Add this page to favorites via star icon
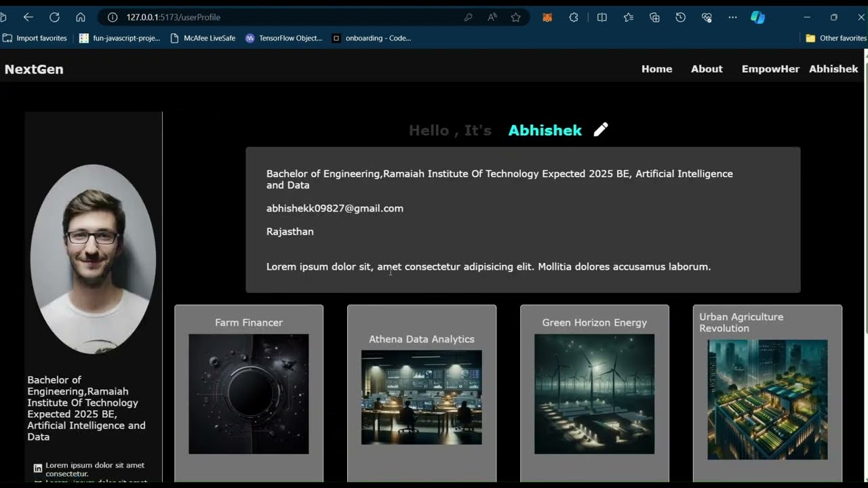Viewport: 868px width, 488px height. (515, 17)
